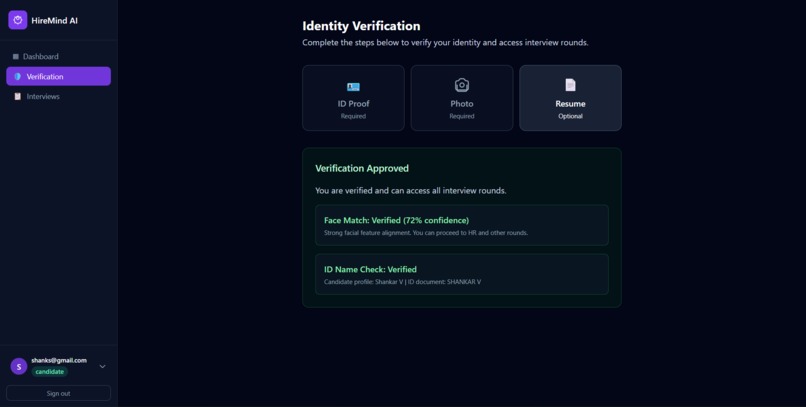Image resolution: width=806 pixels, height=407 pixels.
Task: Click the Verification shield icon
Action: coord(17,77)
